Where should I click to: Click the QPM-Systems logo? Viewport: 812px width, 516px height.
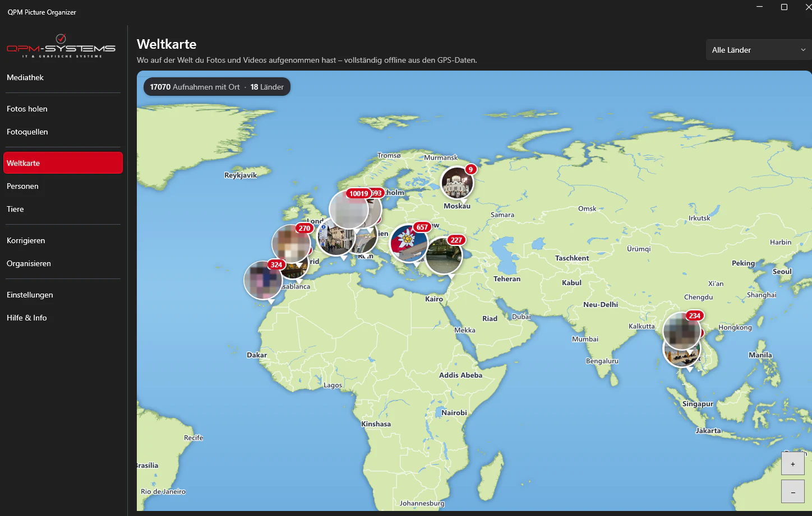click(x=61, y=47)
